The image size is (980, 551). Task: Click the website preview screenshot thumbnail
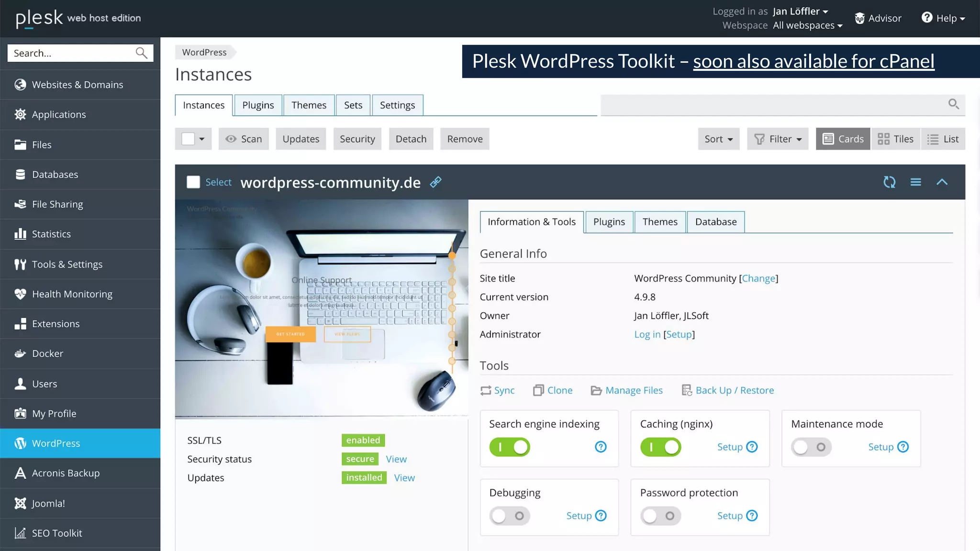point(321,309)
